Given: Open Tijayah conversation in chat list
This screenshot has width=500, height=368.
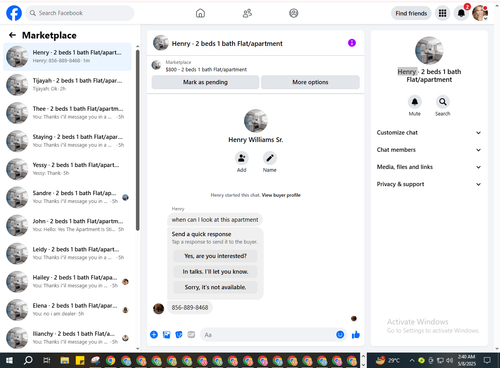Looking at the screenshot, I should [x=67, y=85].
